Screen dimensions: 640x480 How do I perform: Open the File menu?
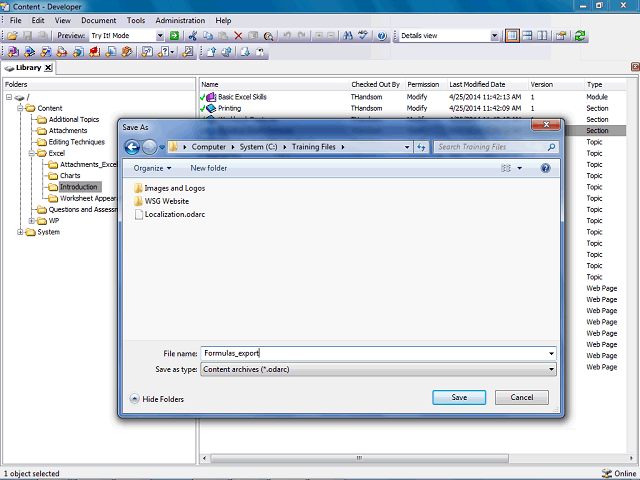coord(16,20)
